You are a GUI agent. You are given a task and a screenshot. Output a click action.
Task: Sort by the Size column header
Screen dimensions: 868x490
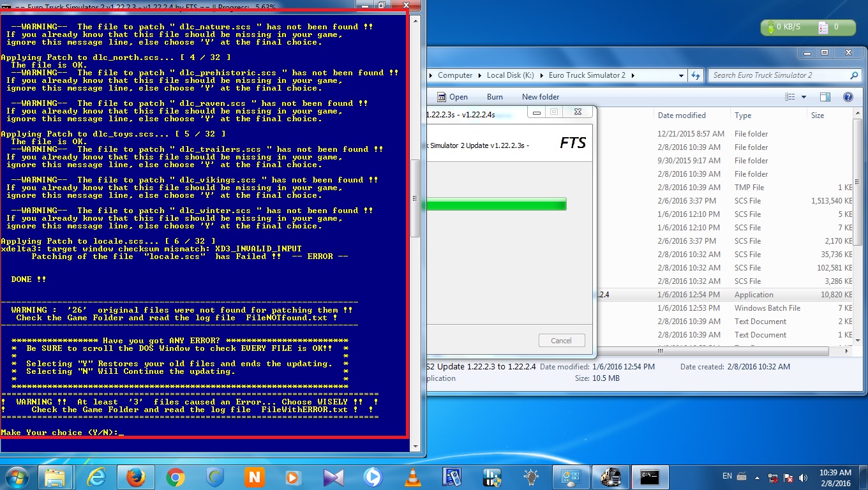[x=830, y=115]
